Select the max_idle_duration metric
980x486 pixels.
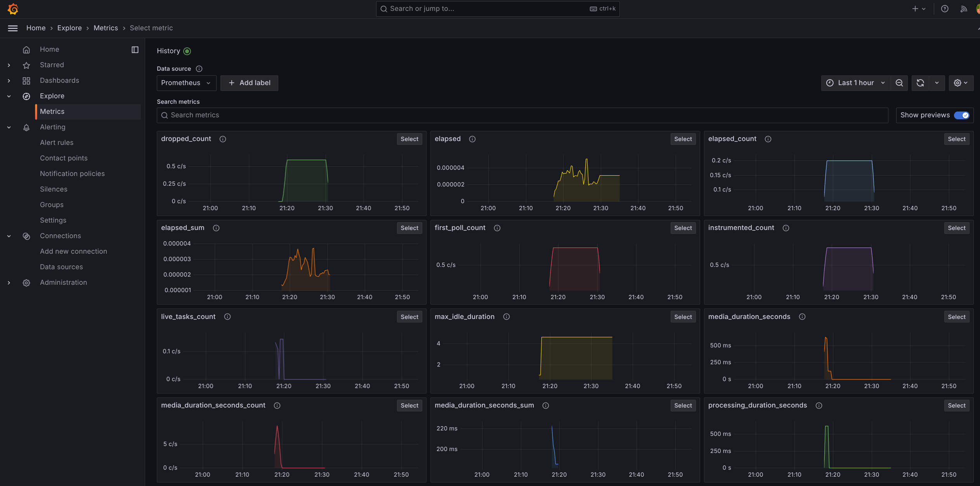(683, 317)
